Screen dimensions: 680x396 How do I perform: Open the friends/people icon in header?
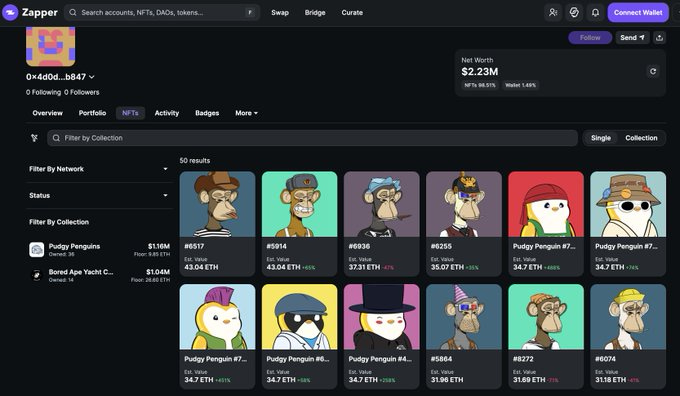pyautogui.click(x=553, y=13)
